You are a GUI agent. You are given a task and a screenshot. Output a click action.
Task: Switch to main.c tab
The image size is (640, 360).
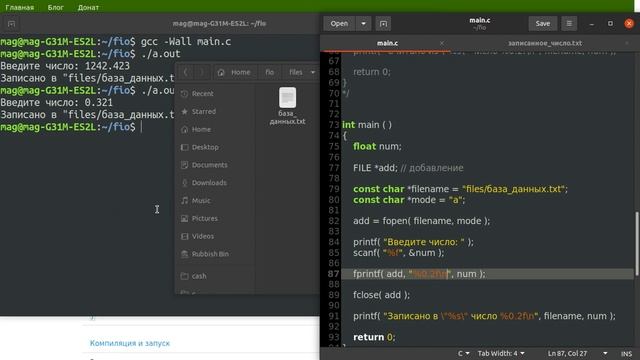click(x=387, y=43)
